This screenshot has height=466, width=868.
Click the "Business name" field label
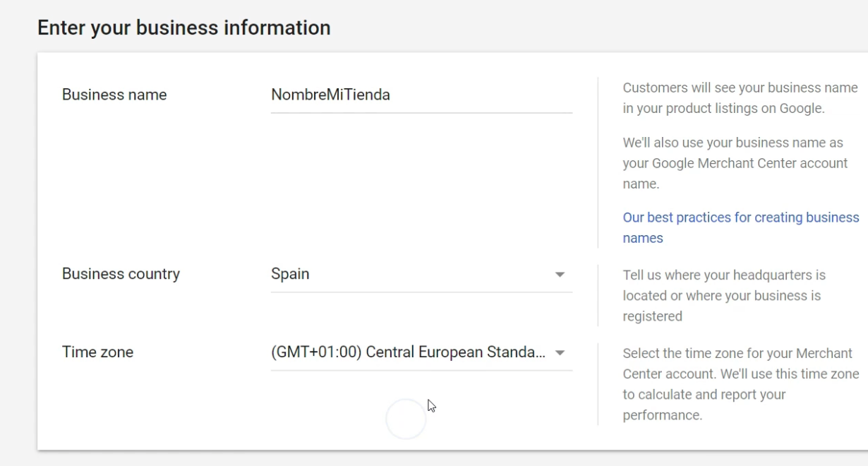(x=114, y=95)
